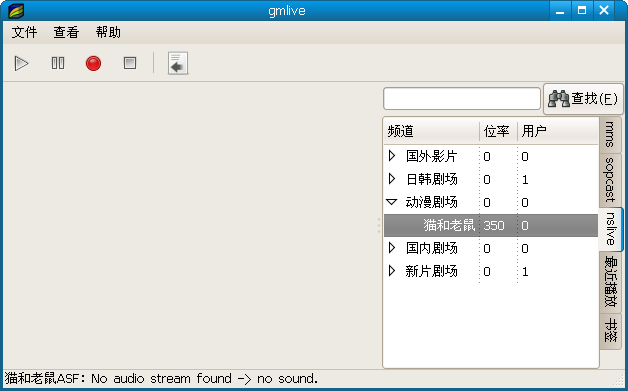Sort by the 频道 column header

coord(432,131)
